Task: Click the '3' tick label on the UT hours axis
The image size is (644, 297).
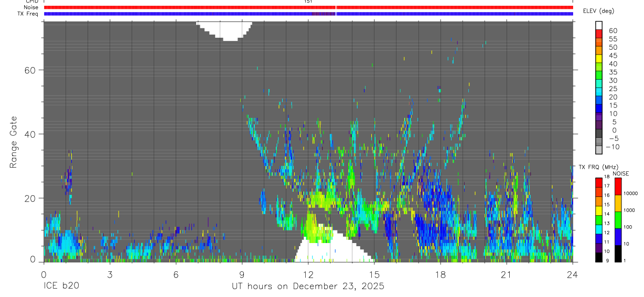Action: click(x=110, y=274)
